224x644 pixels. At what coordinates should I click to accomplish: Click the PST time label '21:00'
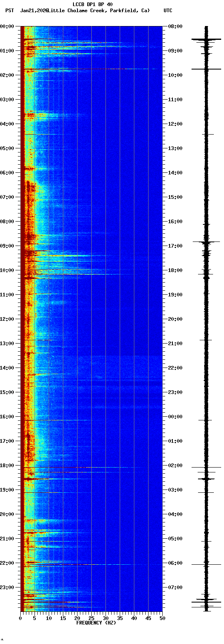pos(7,539)
